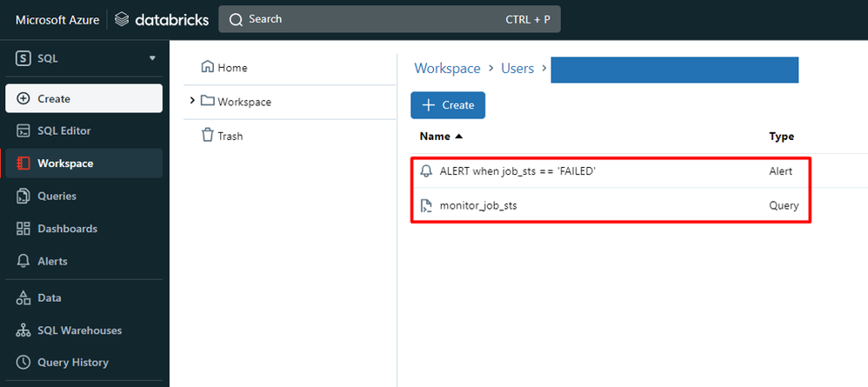Viewport: 868px width, 387px height.
Task: Click the 'Alert' type cell
Action: (x=780, y=171)
